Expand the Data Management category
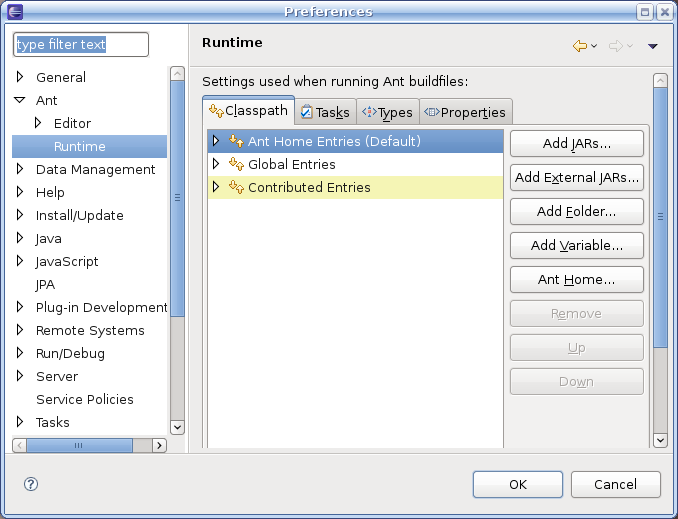The width and height of the screenshot is (678, 519). (19, 169)
